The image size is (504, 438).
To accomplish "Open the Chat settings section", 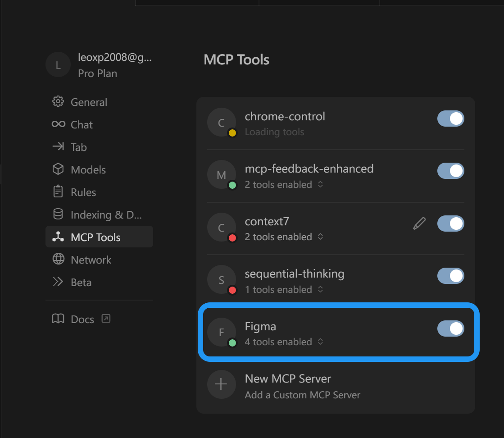I will pyautogui.click(x=100, y=124).
